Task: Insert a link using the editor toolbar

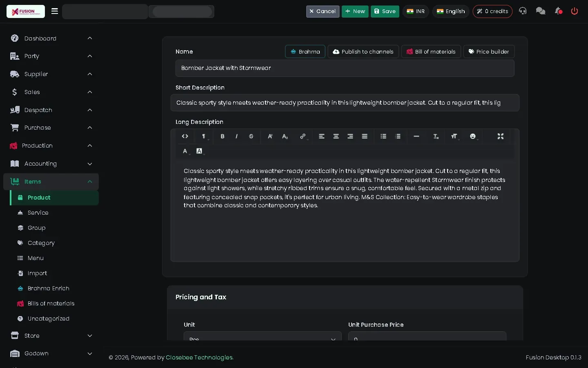Action: (x=303, y=137)
